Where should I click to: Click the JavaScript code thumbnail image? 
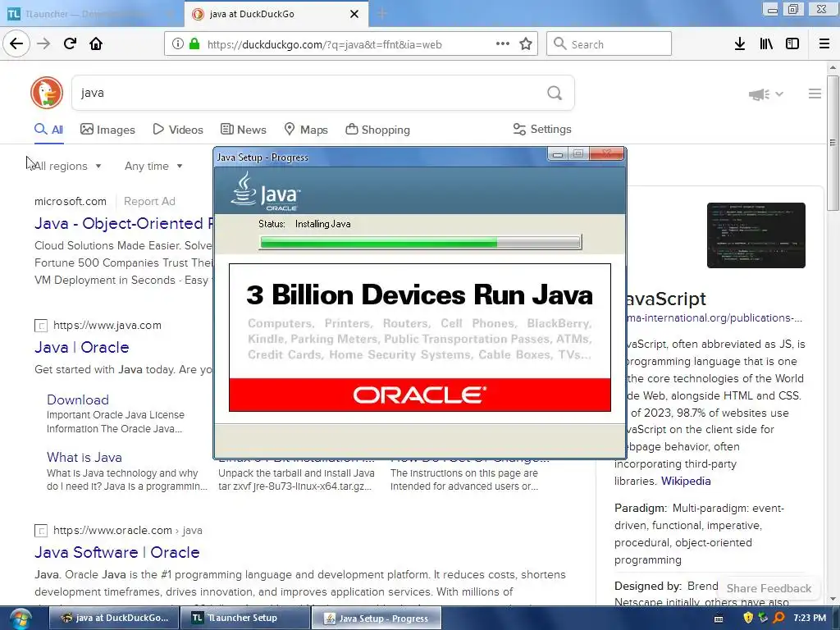[756, 235]
